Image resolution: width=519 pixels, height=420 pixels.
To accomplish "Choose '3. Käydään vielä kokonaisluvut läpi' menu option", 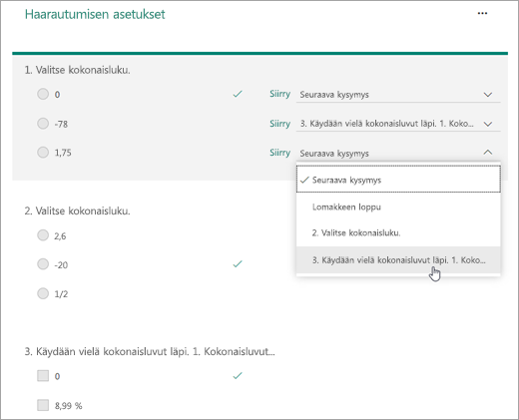I will click(x=398, y=260).
